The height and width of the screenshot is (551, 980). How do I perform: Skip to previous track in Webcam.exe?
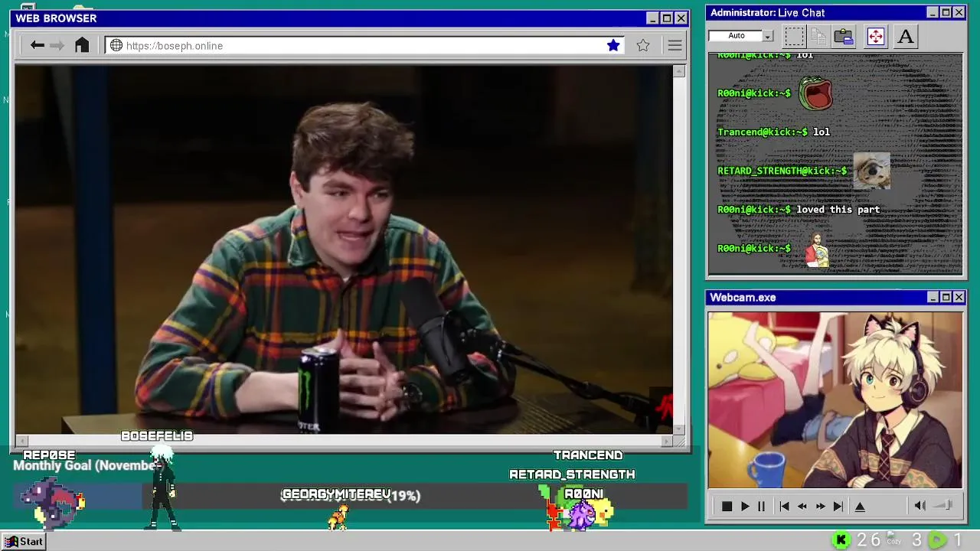point(784,506)
